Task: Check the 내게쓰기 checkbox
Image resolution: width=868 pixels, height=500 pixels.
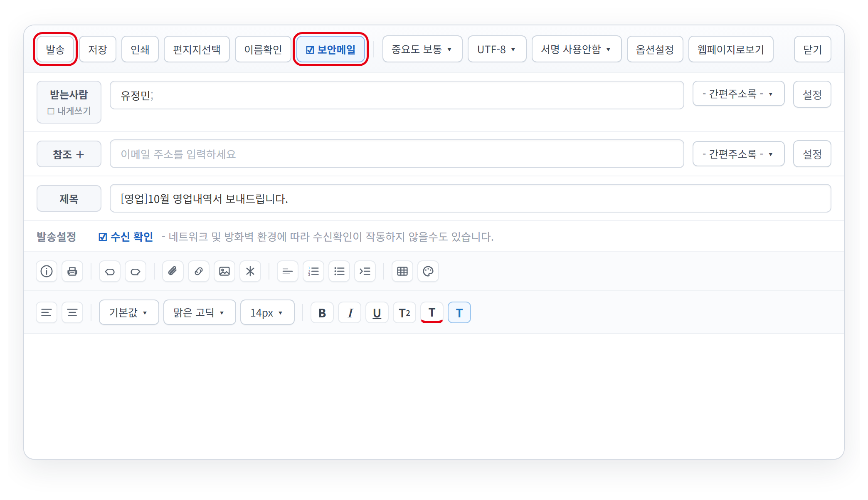Action: coord(51,111)
